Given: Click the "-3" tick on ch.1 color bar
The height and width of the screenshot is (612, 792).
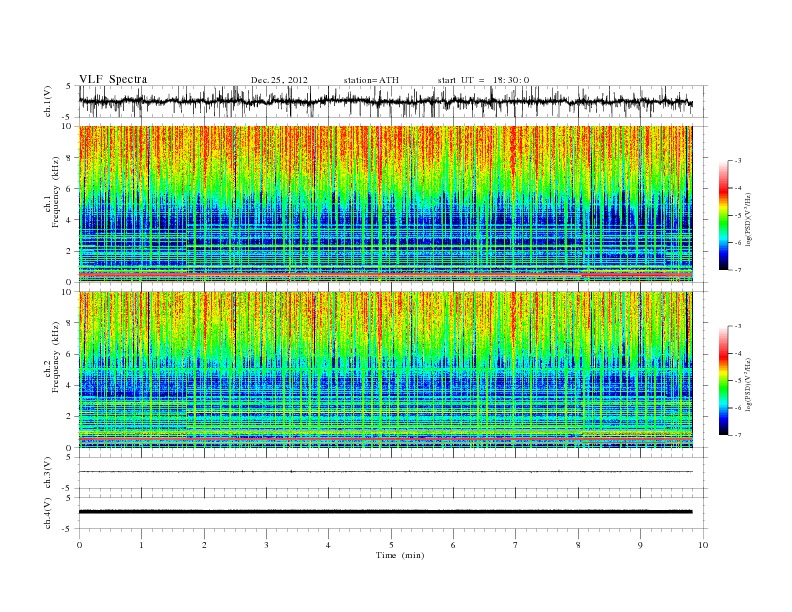Looking at the screenshot, I should (x=738, y=161).
